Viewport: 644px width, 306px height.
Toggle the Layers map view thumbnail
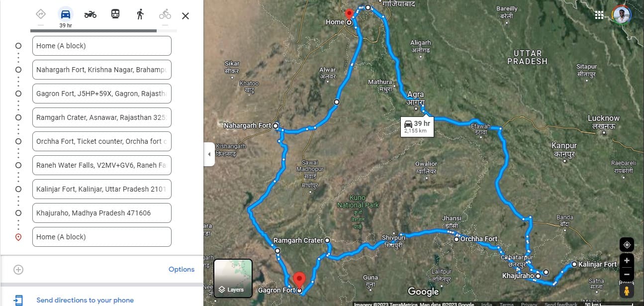[233, 279]
